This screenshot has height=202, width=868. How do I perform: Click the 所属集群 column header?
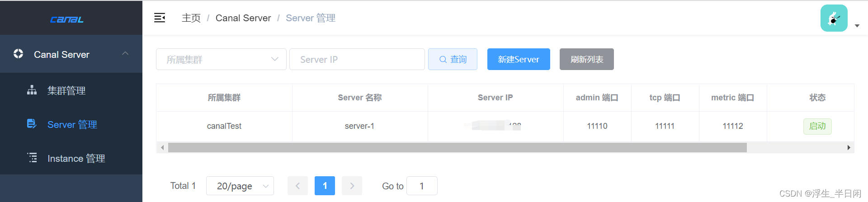pyautogui.click(x=224, y=98)
